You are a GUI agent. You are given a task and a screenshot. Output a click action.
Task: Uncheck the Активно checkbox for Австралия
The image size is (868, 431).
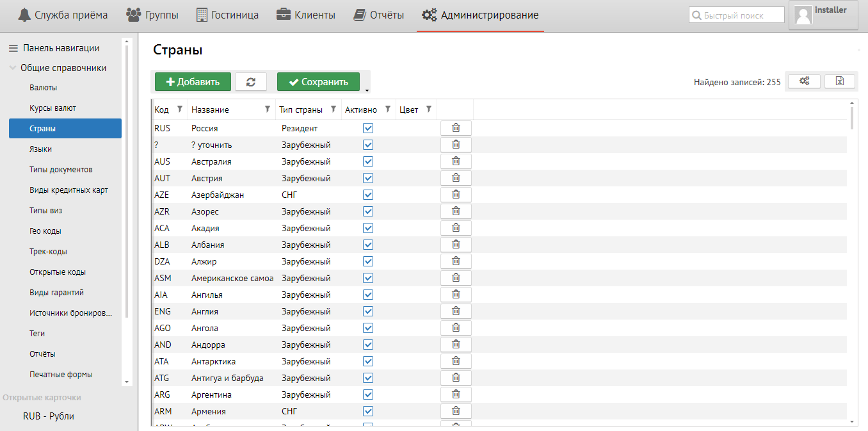coord(368,161)
